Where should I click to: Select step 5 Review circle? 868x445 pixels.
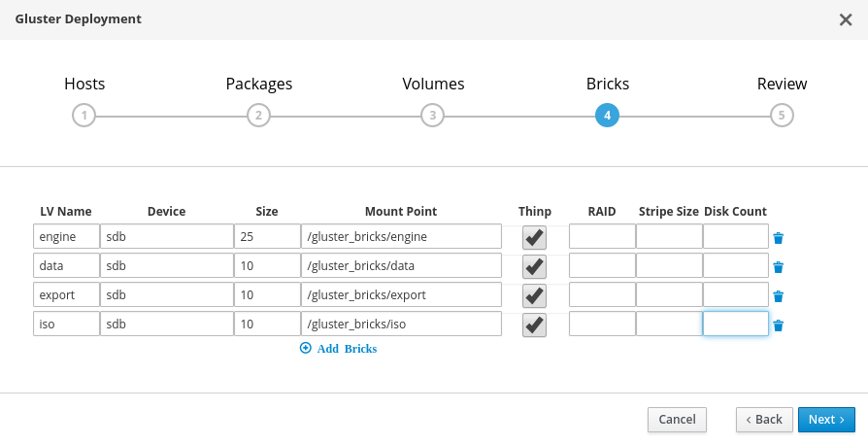pyautogui.click(x=782, y=116)
